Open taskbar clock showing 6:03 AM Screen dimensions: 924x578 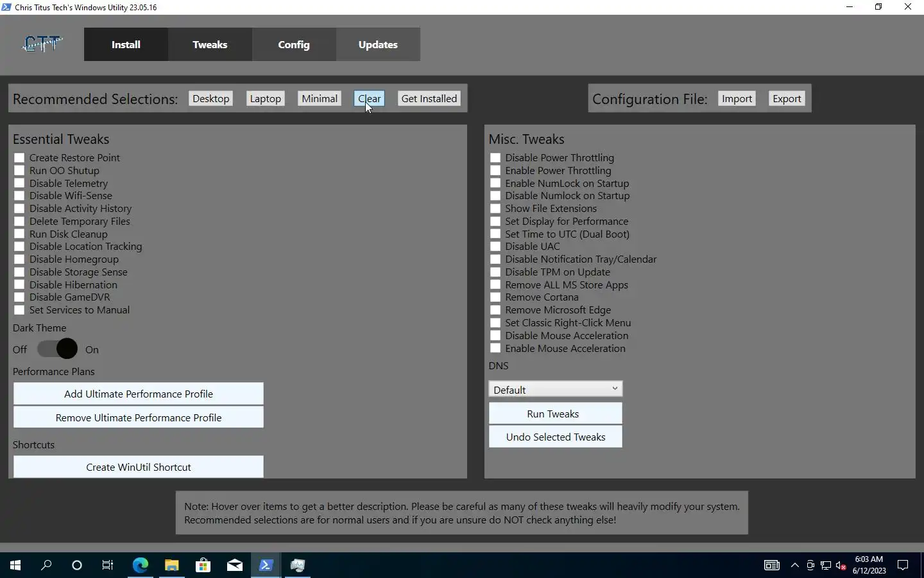click(869, 565)
